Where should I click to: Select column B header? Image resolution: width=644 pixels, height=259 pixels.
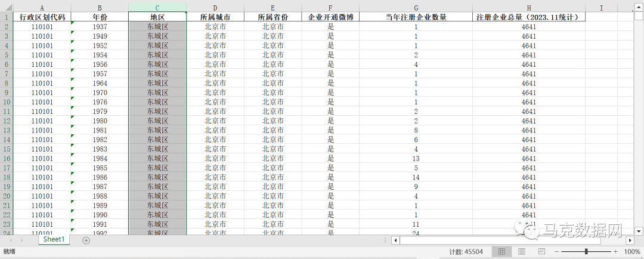click(x=100, y=8)
